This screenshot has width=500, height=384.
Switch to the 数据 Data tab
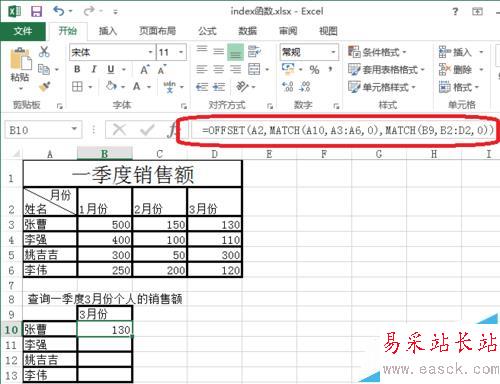pyautogui.click(x=247, y=31)
